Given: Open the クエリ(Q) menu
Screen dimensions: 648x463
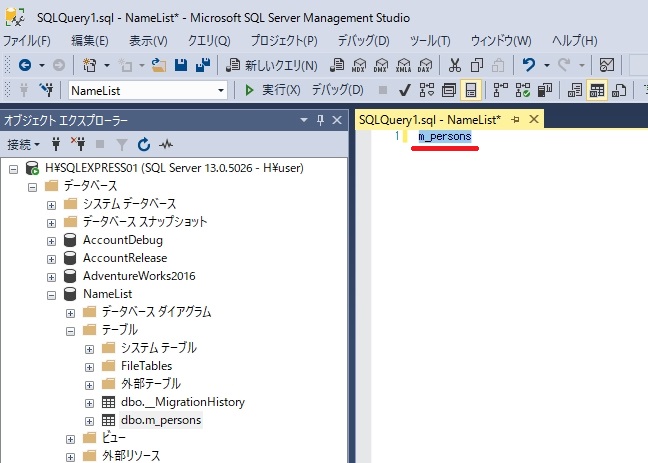Looking at the screenshot, I should pyautogui.click(x=209, y=41).
